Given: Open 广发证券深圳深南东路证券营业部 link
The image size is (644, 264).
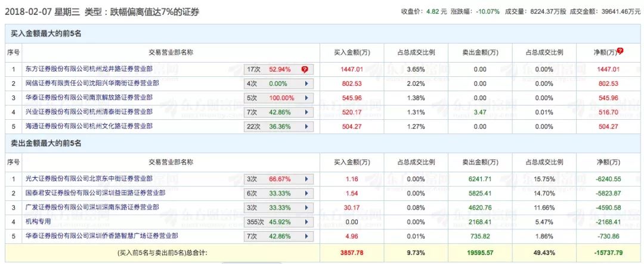Looking at the screenshot, I should click(x=92, y=207).
